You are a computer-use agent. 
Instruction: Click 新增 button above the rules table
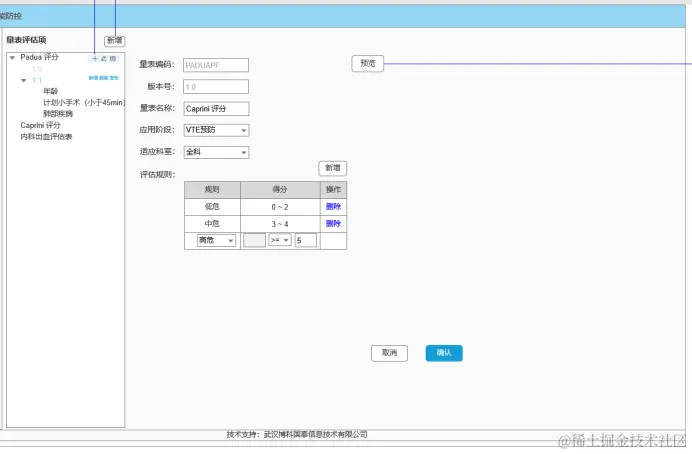click(x=333, y=168)
